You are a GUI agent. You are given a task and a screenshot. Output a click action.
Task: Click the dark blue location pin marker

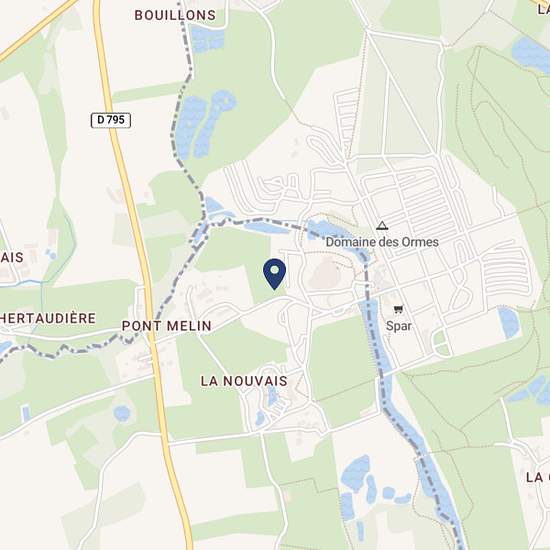pyautogui.click(x=274, y=274)
